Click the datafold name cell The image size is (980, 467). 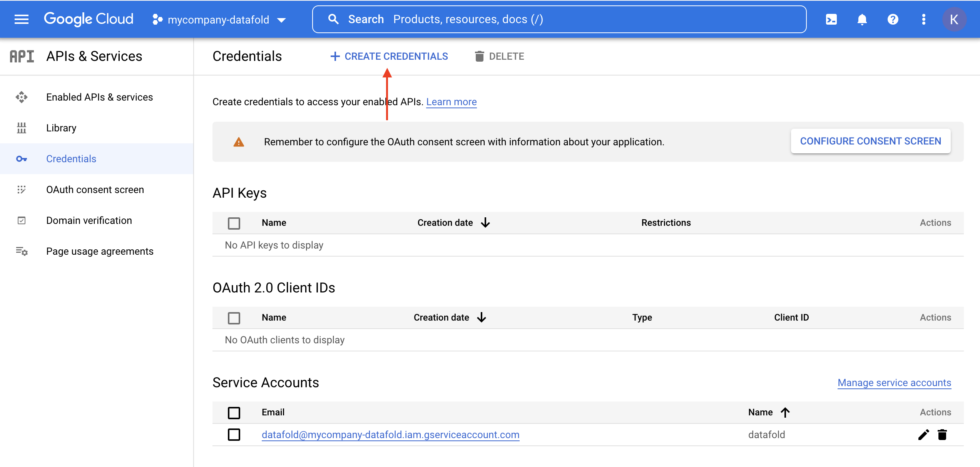(x=766, y=435)
